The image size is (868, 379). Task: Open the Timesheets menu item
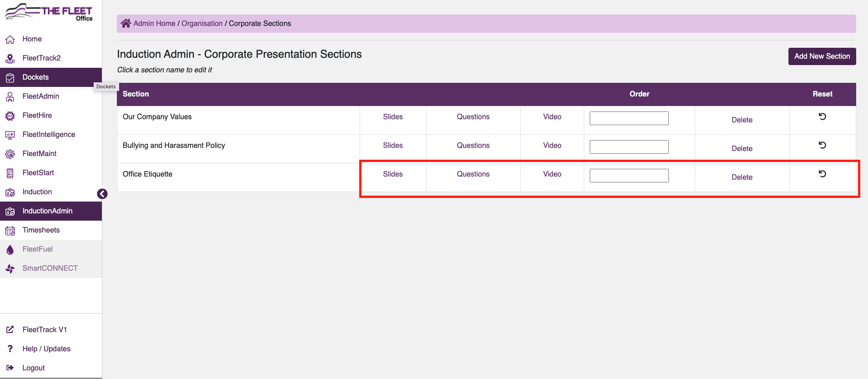tap(51, 230)
